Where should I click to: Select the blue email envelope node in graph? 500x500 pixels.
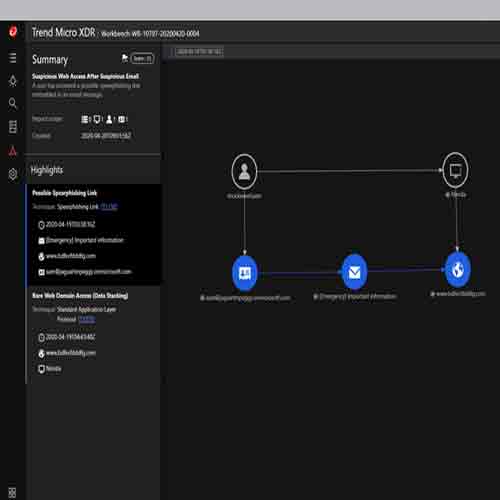354,272
